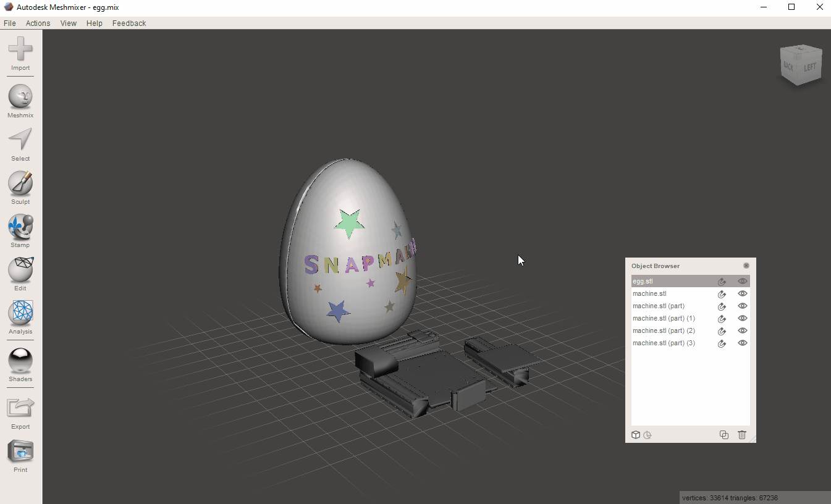Viewport: 831px width, 504px height.
Task: Toggle magnet for machine.stl (part) (2)
Action: 722,331
